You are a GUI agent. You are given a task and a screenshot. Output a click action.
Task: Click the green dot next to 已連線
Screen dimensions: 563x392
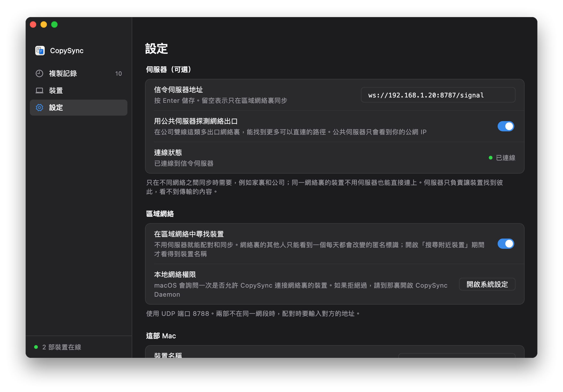[x=490, y=158]
